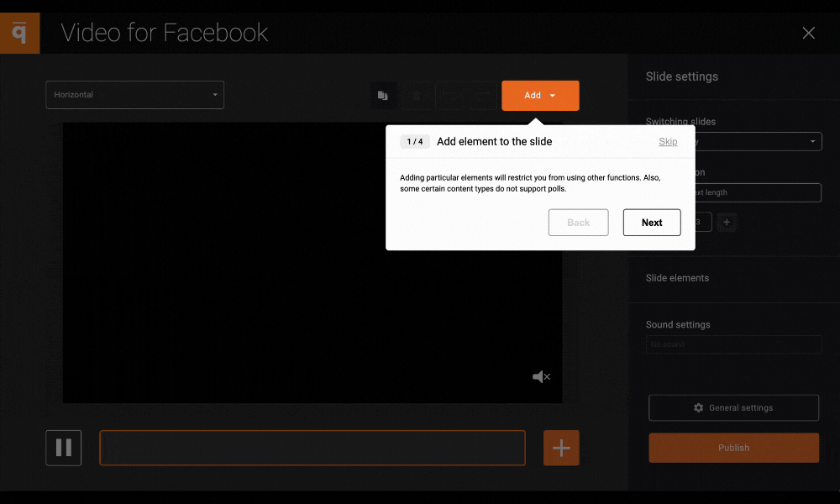Select the duplicate slide icon
Image resolution: width=840 pixels, height=504 pixels.
pyautogui.click(x=383, y=95)
